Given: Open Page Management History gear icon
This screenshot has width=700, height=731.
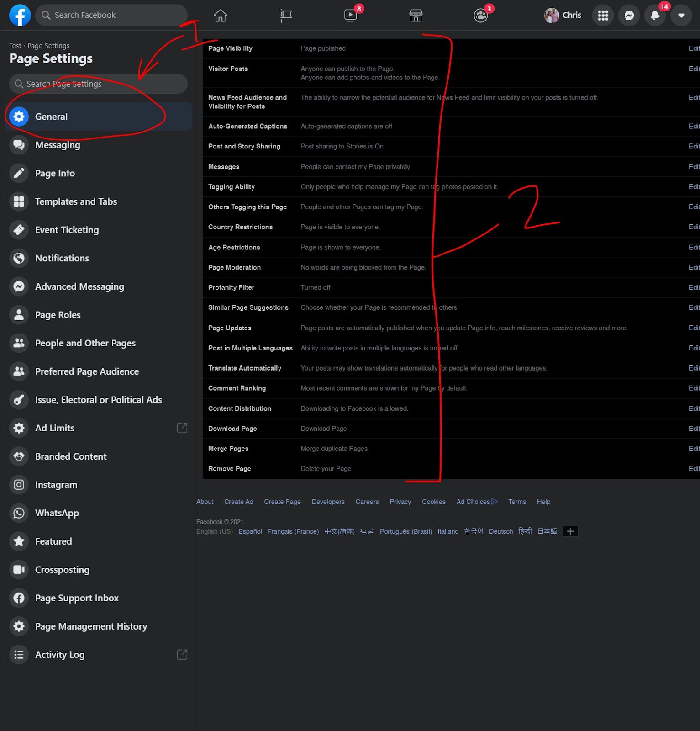Looking at the screenshot, I should [19, 626].
